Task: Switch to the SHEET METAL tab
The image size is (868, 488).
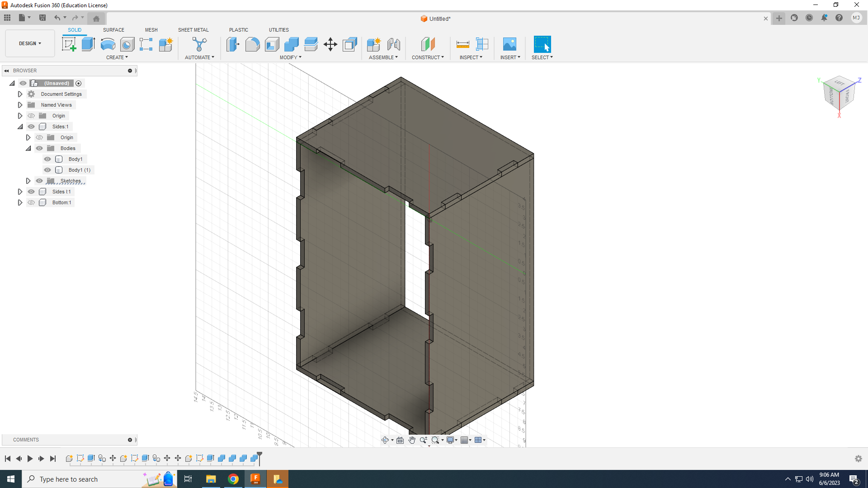Action: (193, 30)
